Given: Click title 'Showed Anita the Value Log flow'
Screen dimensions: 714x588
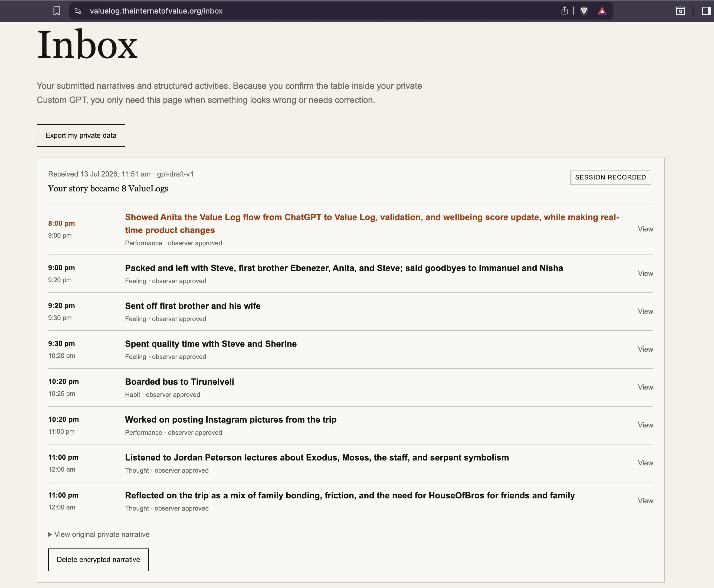Looking at the screenshot, I should pyautogui.click(x=372, y=224).
